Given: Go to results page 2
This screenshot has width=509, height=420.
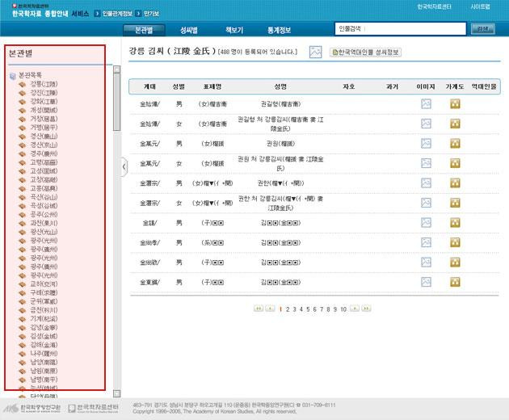Looking at the screenshot, I should click(288, 309).
